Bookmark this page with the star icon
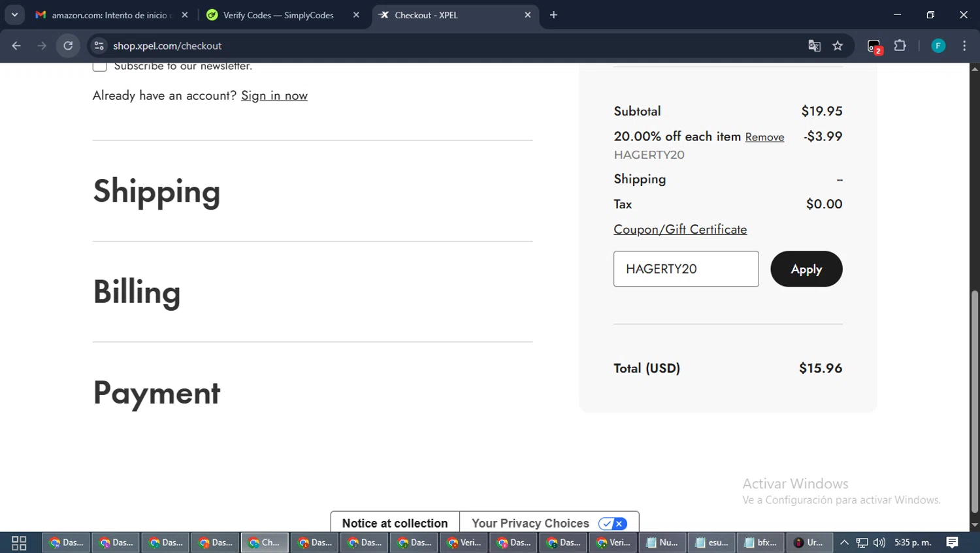 838,46
